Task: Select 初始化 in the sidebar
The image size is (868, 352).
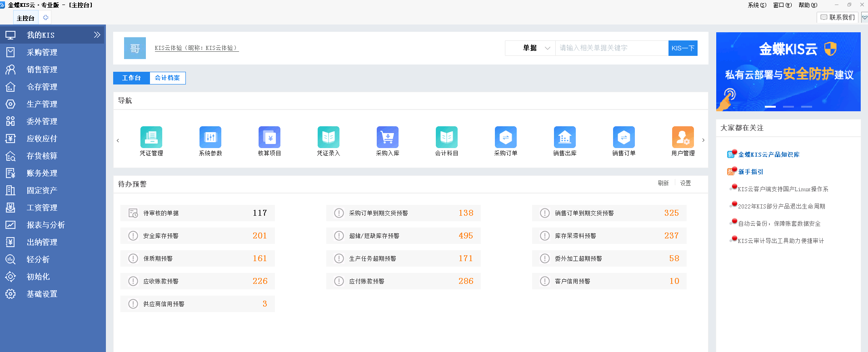Action: tap(53, 277)
